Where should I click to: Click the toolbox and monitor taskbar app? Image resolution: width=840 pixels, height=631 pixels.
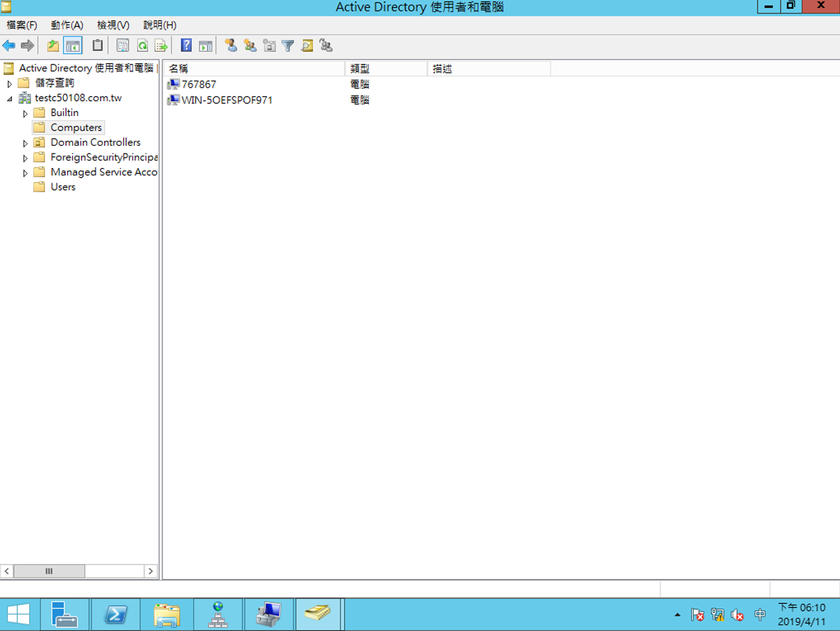269,614
